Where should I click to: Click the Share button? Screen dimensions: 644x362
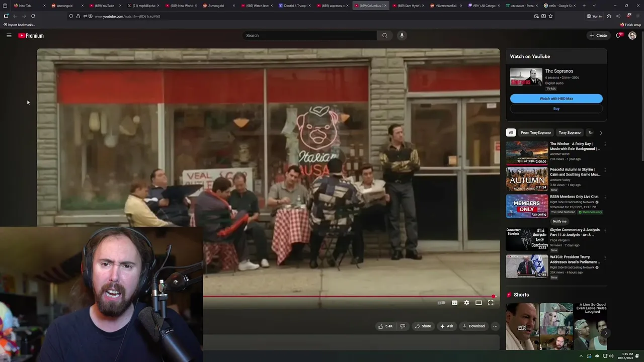[x=423, y=326]
